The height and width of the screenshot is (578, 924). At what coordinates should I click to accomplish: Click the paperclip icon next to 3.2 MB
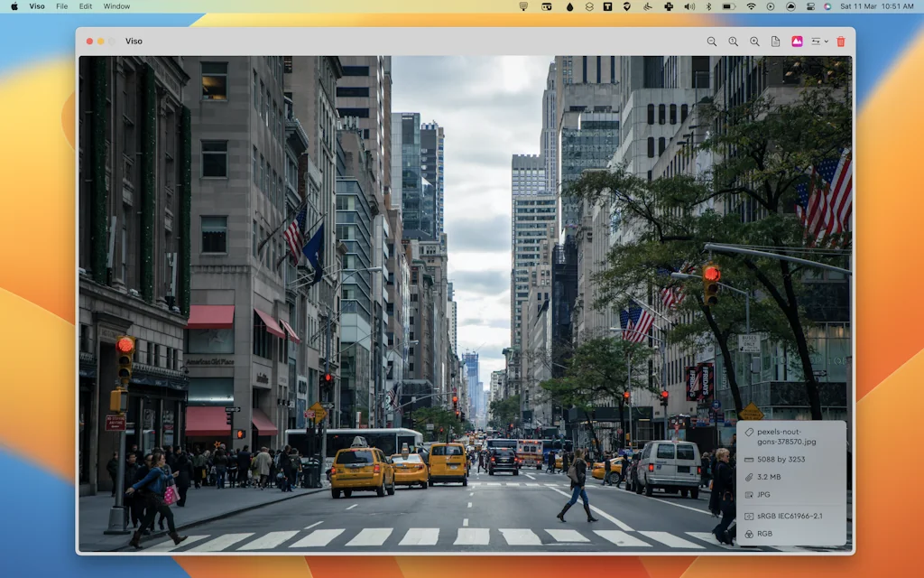click(x=749, y=477)
